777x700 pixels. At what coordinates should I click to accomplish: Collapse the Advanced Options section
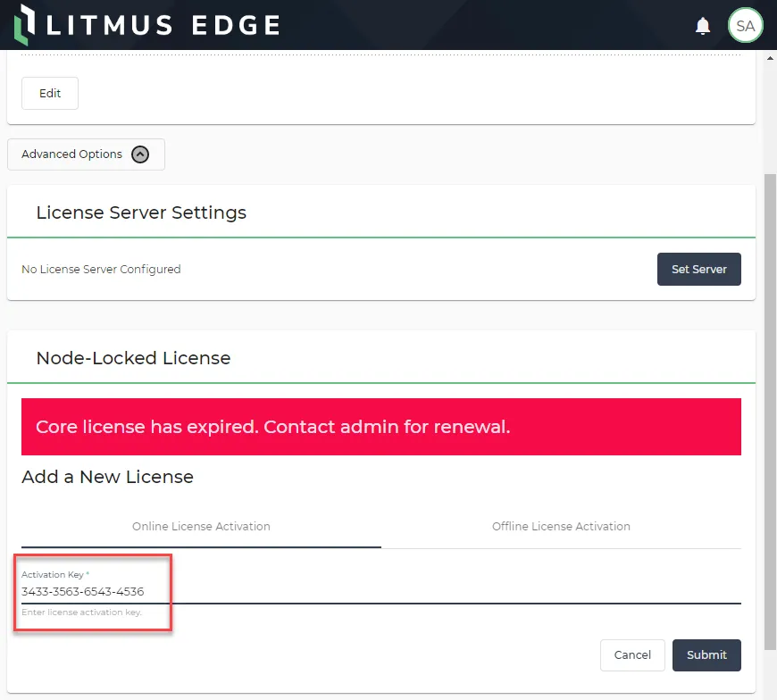(x=87, y=154)
